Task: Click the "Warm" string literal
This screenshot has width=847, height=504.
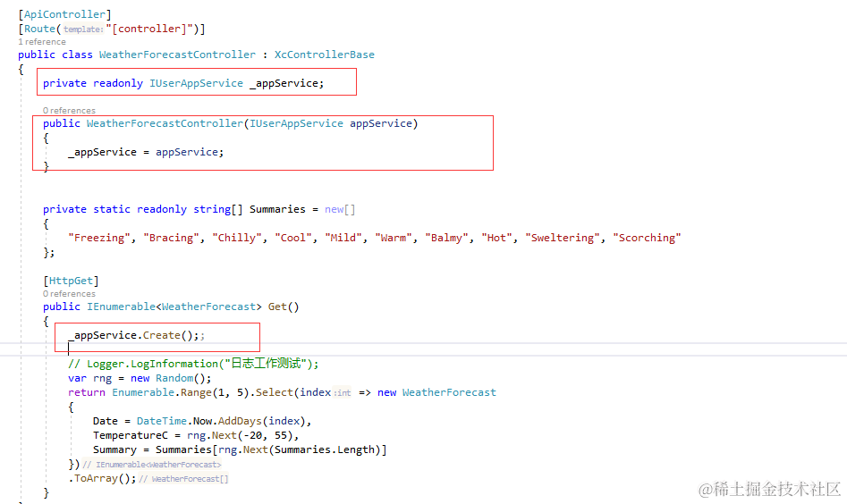Action: pyautogui.click(x=394, y=238)
